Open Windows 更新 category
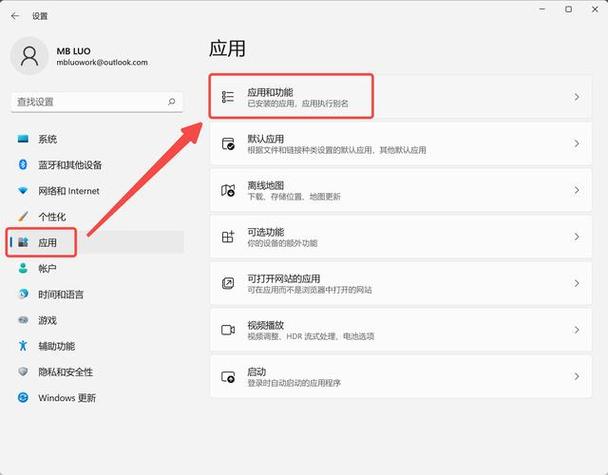Viewport: 608px width, 475px height. pos(96,397)
